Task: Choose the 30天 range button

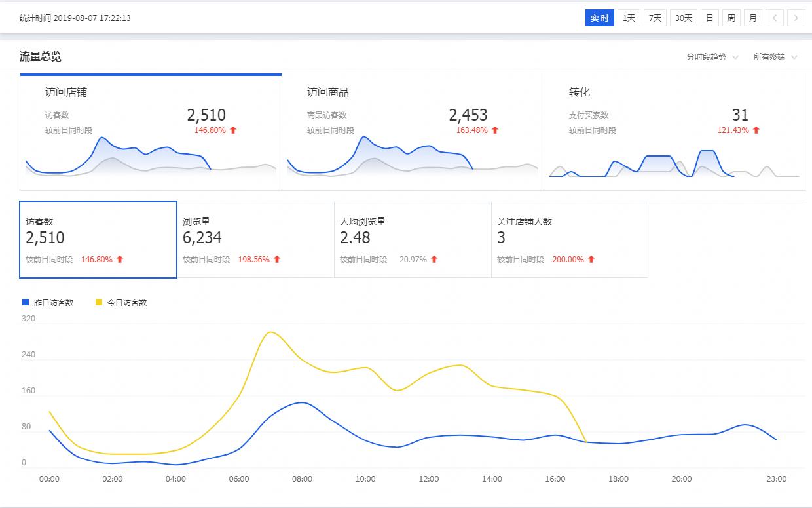Action: 684,18
